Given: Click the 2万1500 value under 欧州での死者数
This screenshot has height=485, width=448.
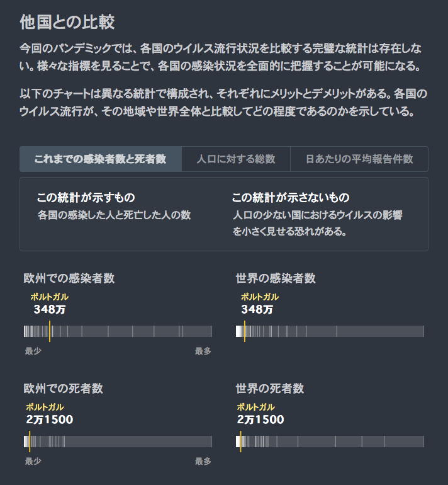Looking at the screenshot, I should (x=50, y=419).
